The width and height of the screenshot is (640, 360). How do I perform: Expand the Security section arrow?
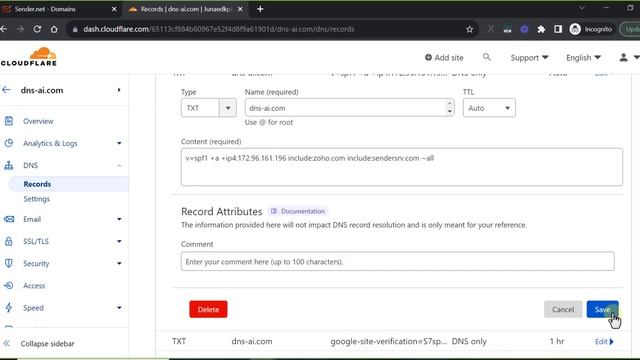point(119,263)
